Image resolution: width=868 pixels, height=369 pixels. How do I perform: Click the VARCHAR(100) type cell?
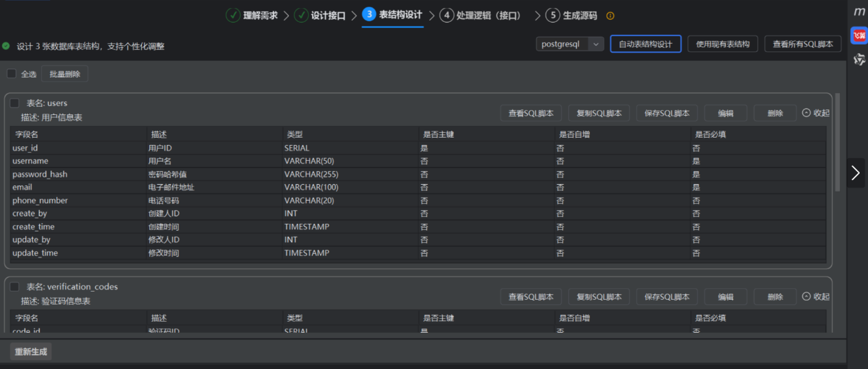point(350,187)
